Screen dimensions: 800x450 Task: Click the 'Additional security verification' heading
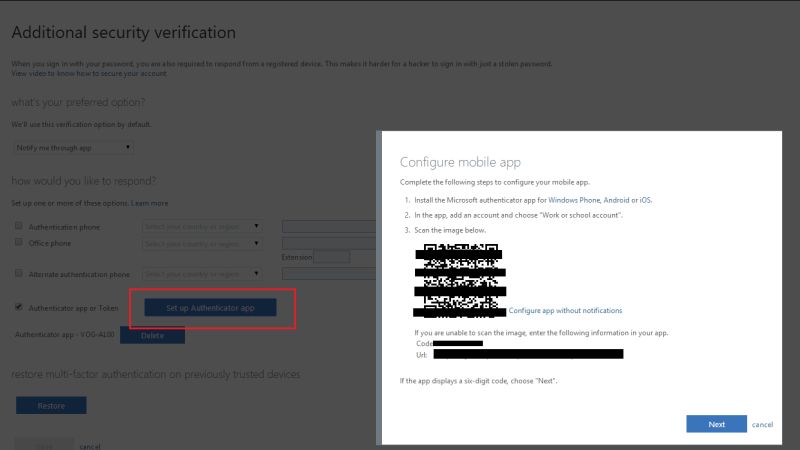[x=123, y=32]
